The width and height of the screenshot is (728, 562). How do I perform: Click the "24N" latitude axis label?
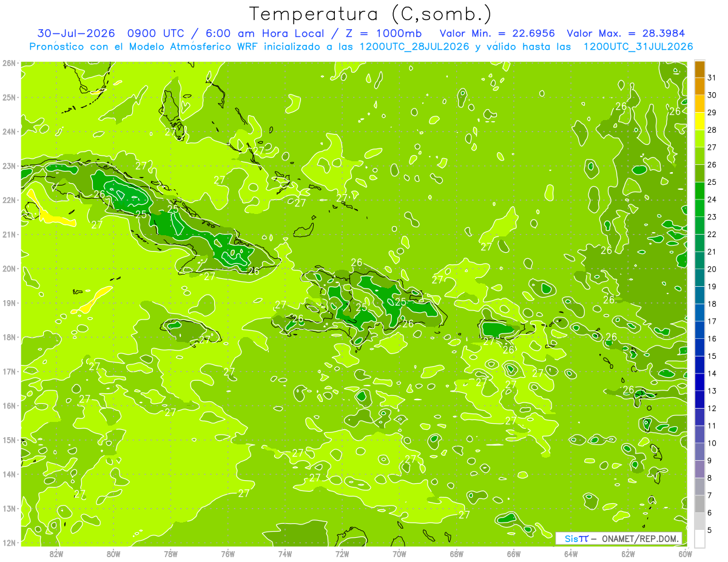tap(9, 131)
